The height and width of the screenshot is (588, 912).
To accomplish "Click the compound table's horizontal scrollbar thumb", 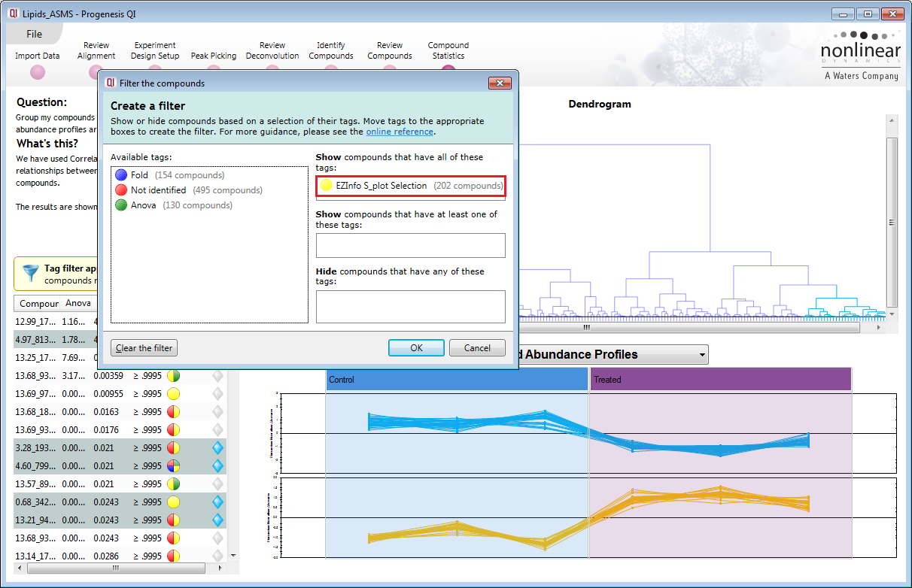I will click(114, 568).
